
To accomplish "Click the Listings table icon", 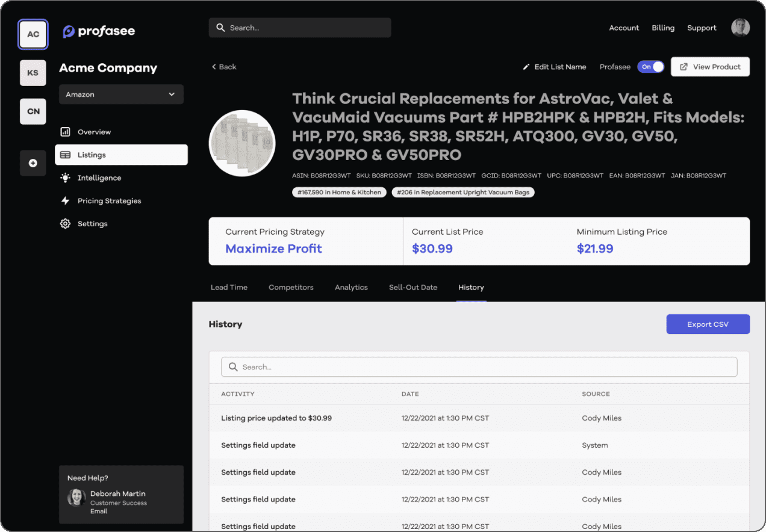I will pos(65,155).
